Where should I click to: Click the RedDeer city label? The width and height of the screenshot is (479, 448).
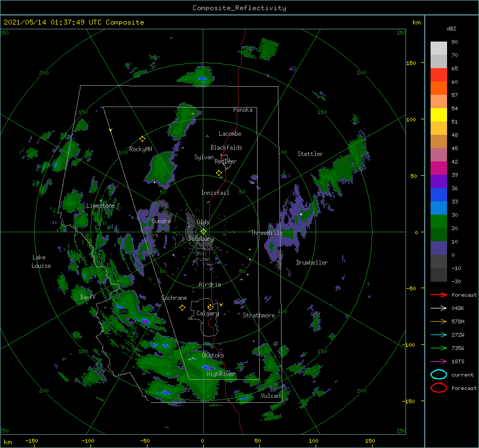click(226, 161)
